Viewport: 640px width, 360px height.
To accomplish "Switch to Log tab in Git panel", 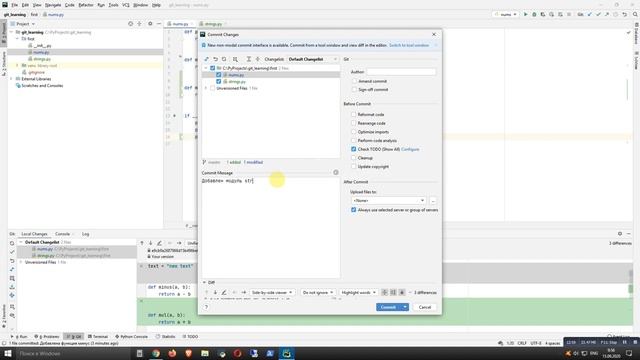I will pos(85,234).
